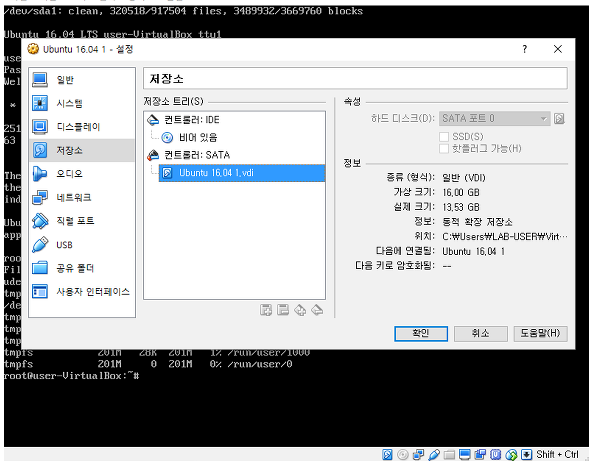
Task: Click the network adapter icon in VM status bar
Action: click(418, 455)
